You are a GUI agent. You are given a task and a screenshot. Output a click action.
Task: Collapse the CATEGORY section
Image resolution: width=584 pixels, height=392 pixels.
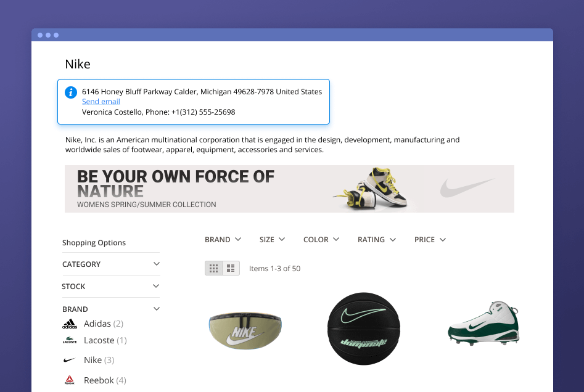156,264
